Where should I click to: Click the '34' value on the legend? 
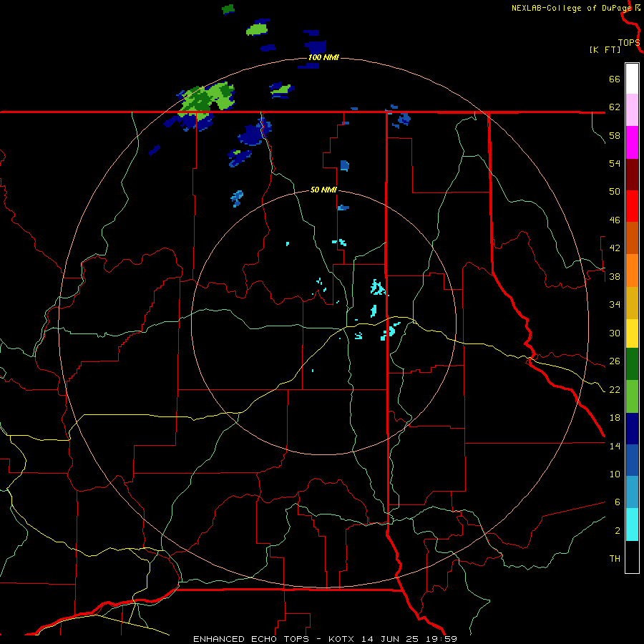click(x=615, y=305)
